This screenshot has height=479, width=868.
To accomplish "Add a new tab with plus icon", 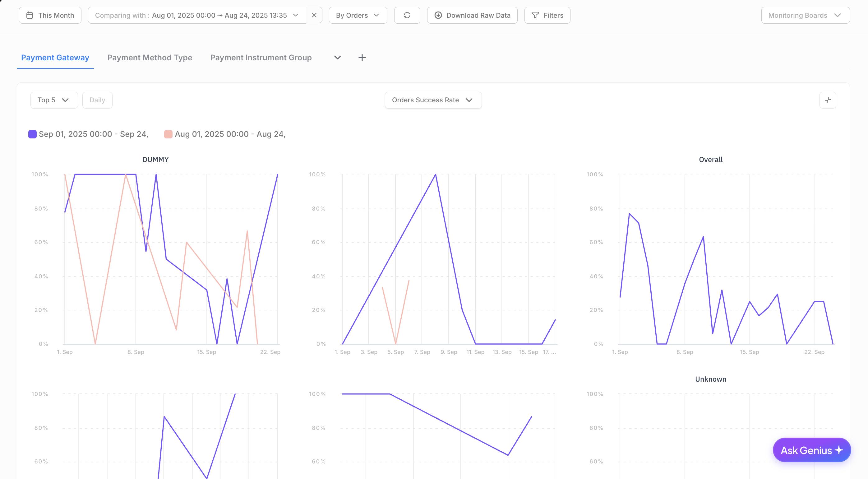I will coord(362,58).
